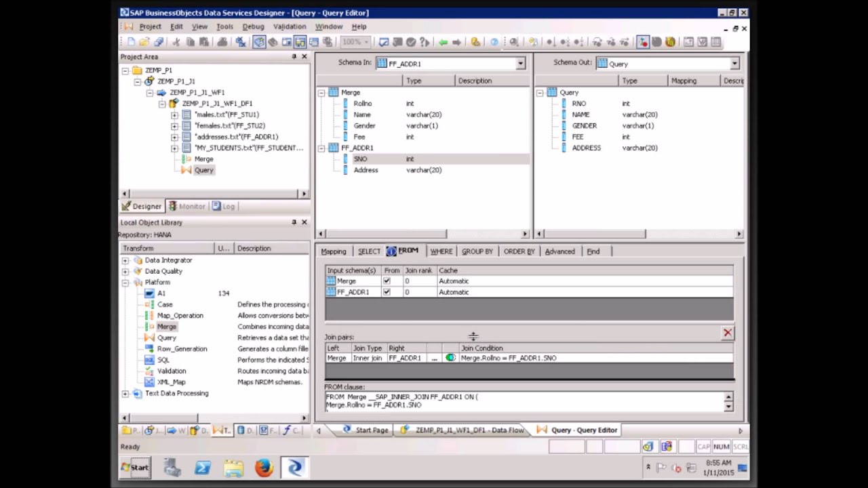The width and height of the screenshot is (868, 488).
Task: Switch to the GROUP BY tab
Action: [477, 251]
